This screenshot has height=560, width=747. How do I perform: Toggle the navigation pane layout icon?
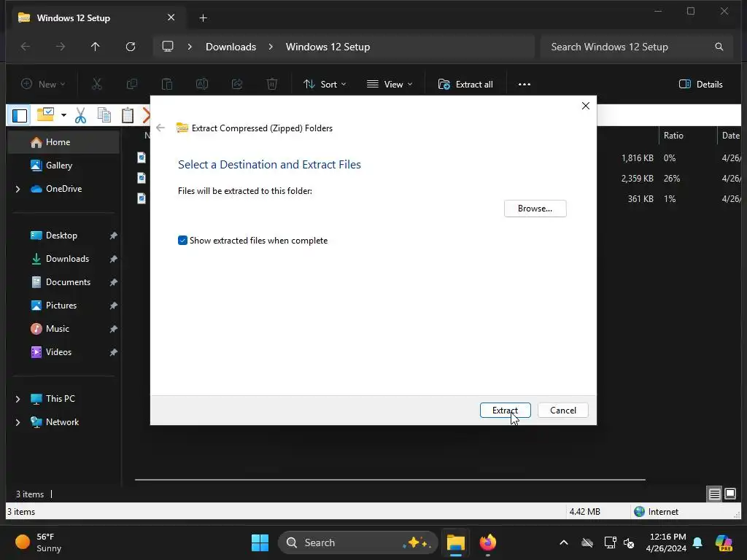pos(20,115)
